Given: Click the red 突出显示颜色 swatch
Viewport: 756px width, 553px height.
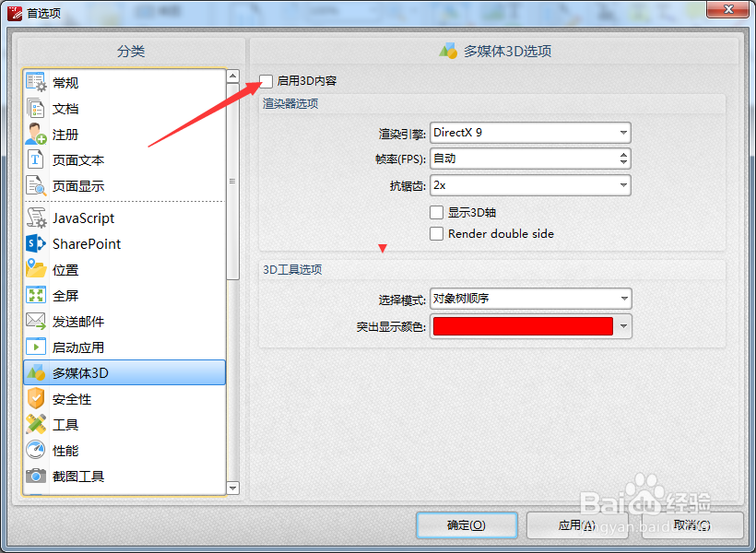Looking at the screenshot, I should click(523, 326).
